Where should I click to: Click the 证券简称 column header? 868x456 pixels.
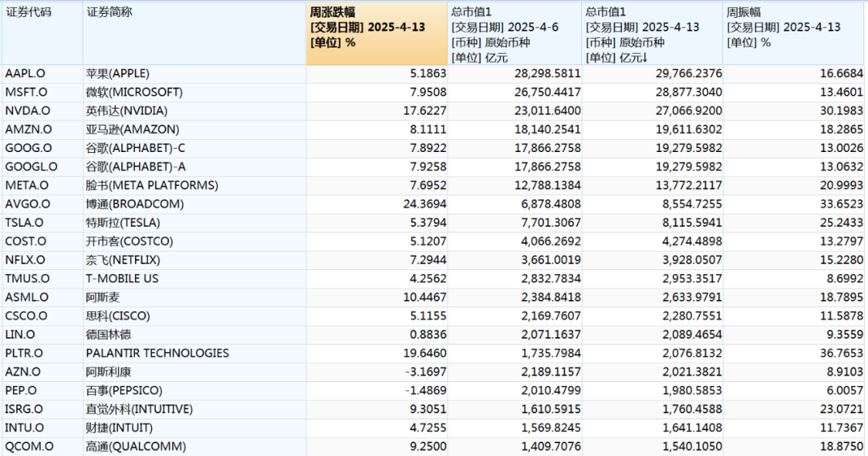(109, 12)
